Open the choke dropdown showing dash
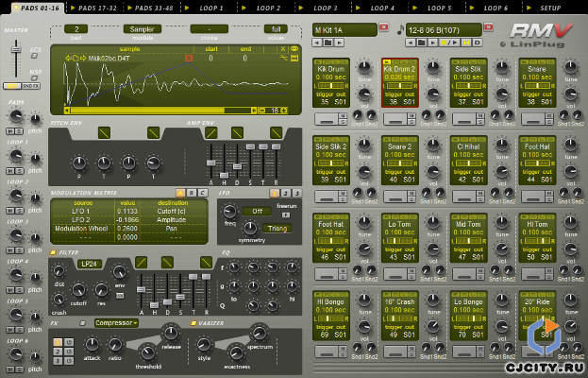588x378 pixels. point(210,29)
